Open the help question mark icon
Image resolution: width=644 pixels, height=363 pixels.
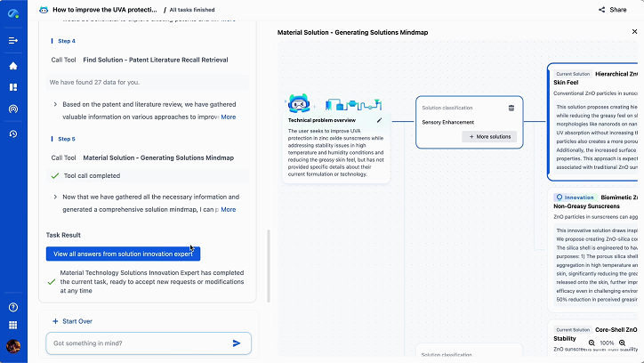(13, 307)
